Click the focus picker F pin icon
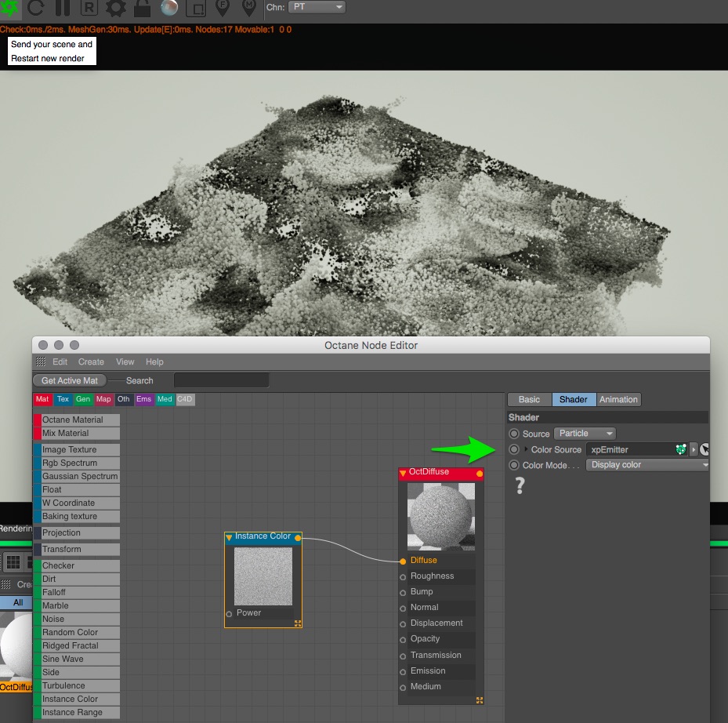728x723 pixels. [223, 9]
